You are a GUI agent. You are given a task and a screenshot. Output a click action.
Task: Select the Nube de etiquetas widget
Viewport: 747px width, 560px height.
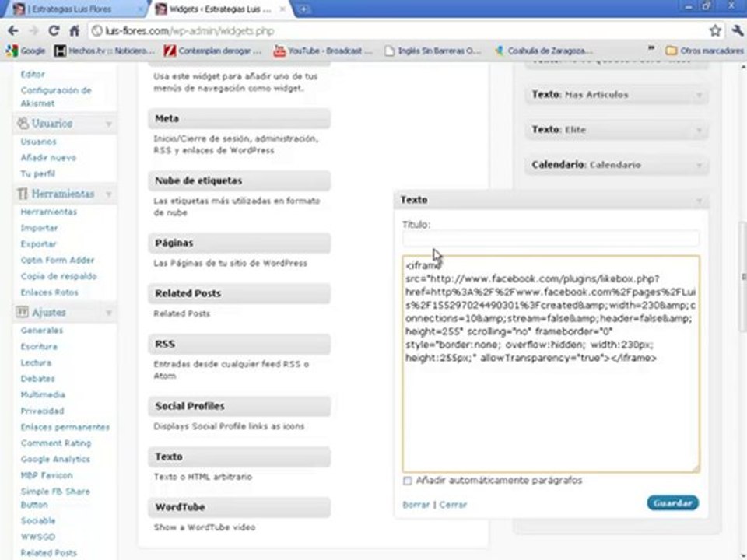coord(239,181)
